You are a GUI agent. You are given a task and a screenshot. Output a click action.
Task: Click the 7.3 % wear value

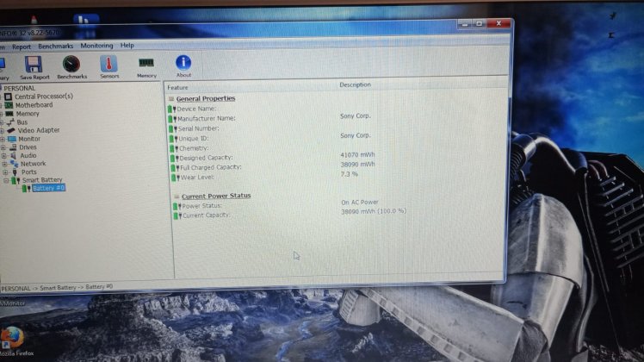coord(349,174)
